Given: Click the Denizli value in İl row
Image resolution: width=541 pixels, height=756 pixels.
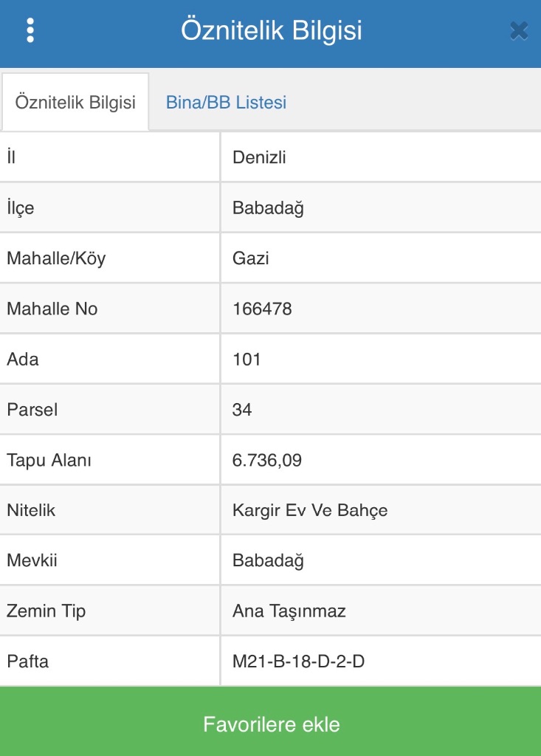Looking at the screenshot, I should pyautogui.click(x=259, y=157).
